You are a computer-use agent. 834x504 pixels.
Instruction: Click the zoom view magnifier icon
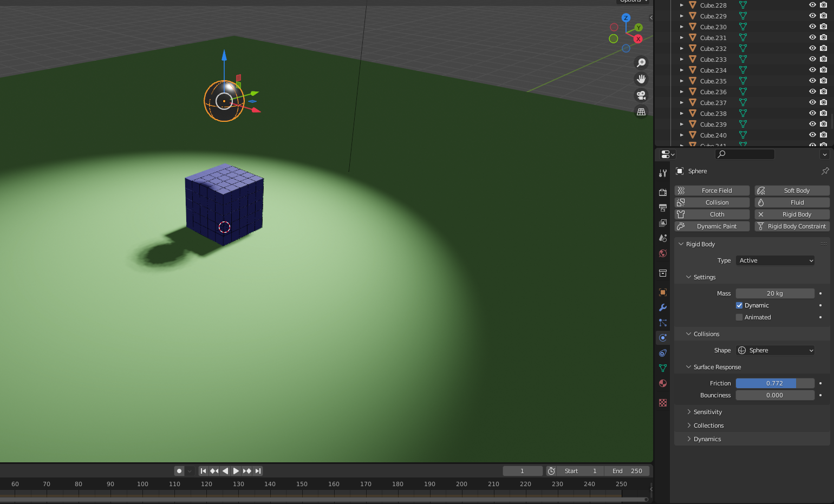tap(641, 63)
